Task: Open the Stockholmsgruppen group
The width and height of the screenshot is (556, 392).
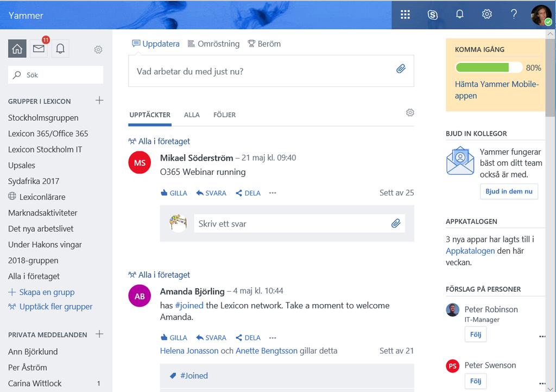Action: pyautogui.click(x=43, y=118)
